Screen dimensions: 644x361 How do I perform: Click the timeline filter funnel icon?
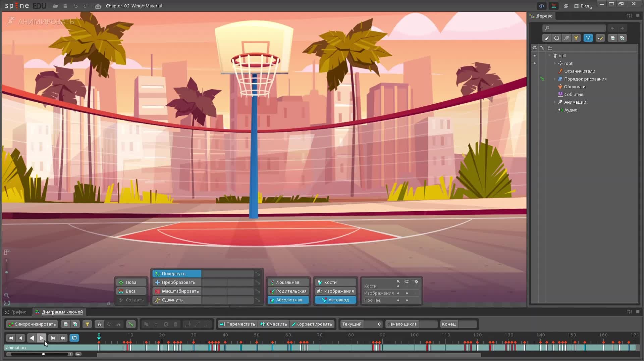pyautogui.click(x=87, y=324)
